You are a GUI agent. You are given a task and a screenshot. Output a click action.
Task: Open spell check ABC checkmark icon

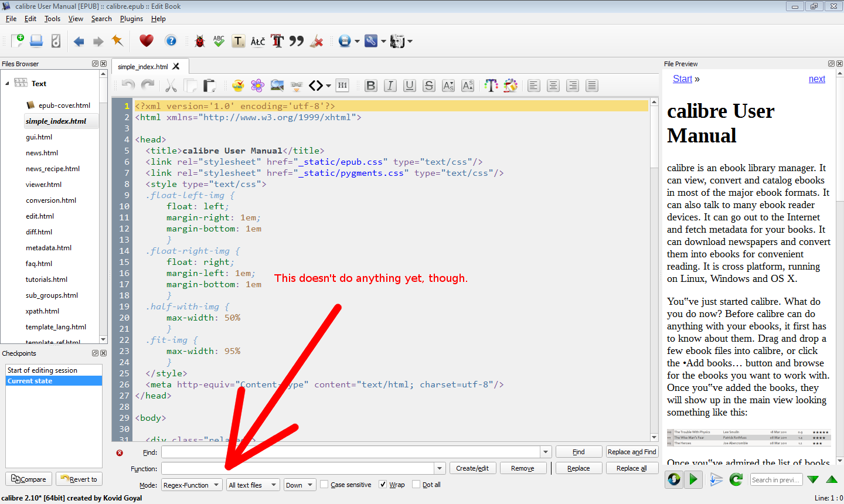(219, 41)
